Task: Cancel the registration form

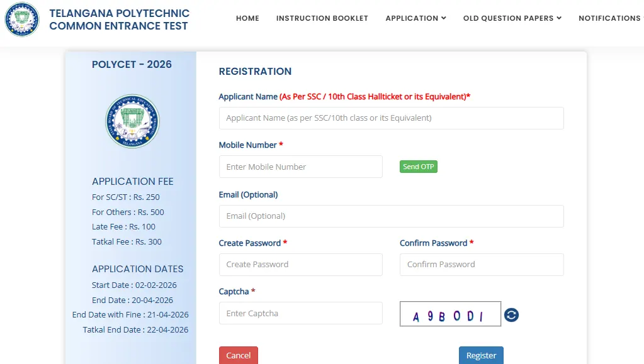Action: [x=238, y=355]
